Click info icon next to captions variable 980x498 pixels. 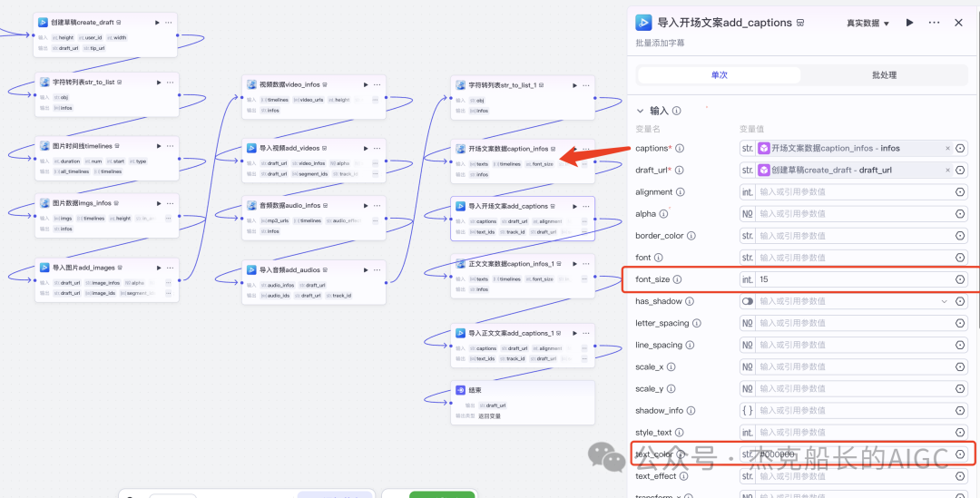(680, 149)
